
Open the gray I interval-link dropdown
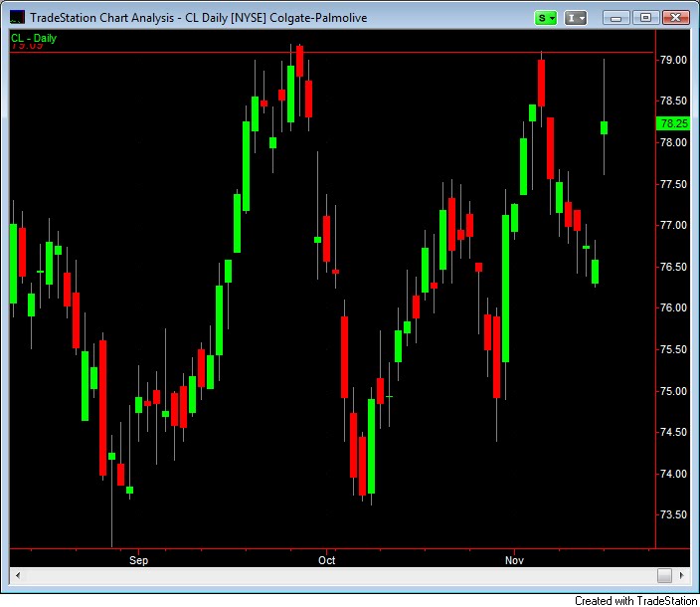[x=576, y=18]
